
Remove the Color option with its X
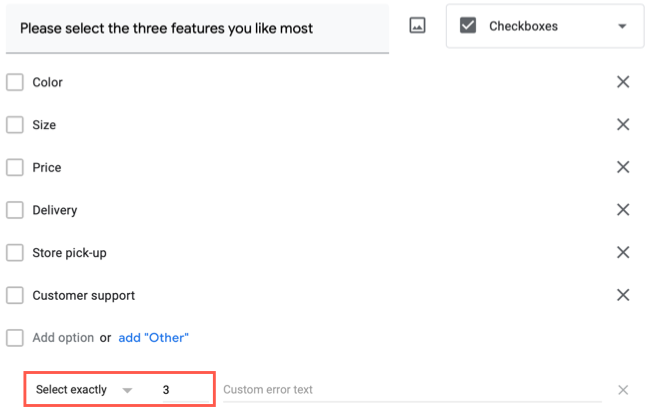coord(623,82)
